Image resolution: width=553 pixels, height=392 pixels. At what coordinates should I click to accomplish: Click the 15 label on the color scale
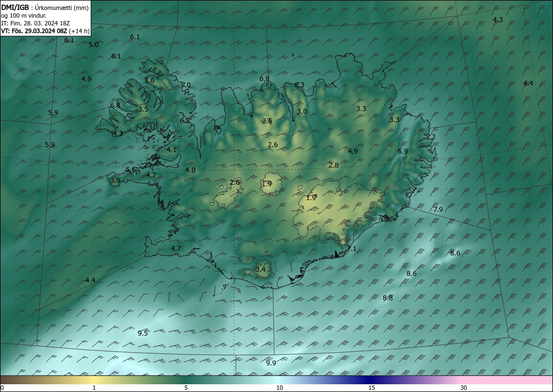click(x=372, y=388)
